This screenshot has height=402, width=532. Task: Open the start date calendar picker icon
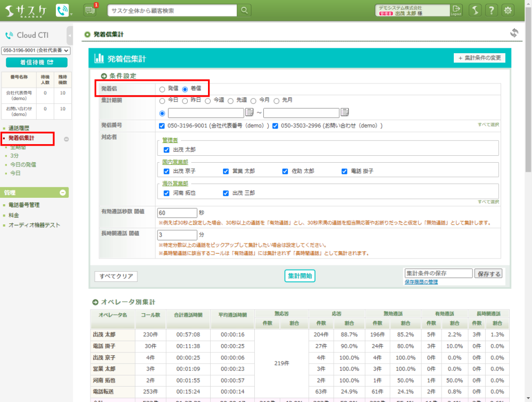click(x=249, y=112)
